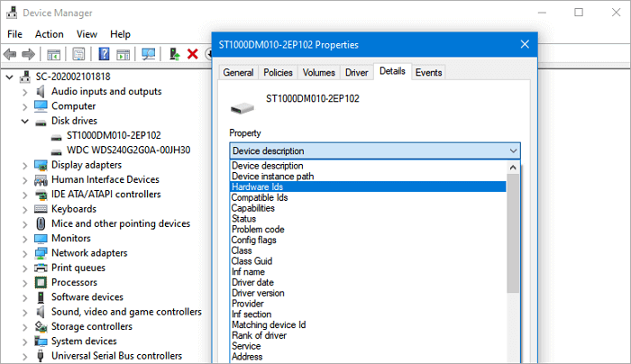
Task: Click the Properties sheet toolbar icon
Action: 79,55
